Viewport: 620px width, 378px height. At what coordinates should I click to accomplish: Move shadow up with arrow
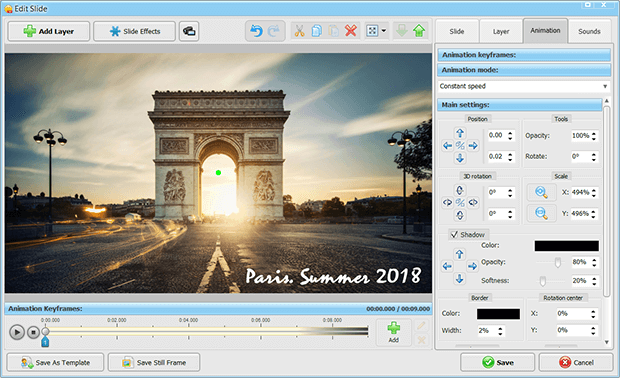click(459, 254)
